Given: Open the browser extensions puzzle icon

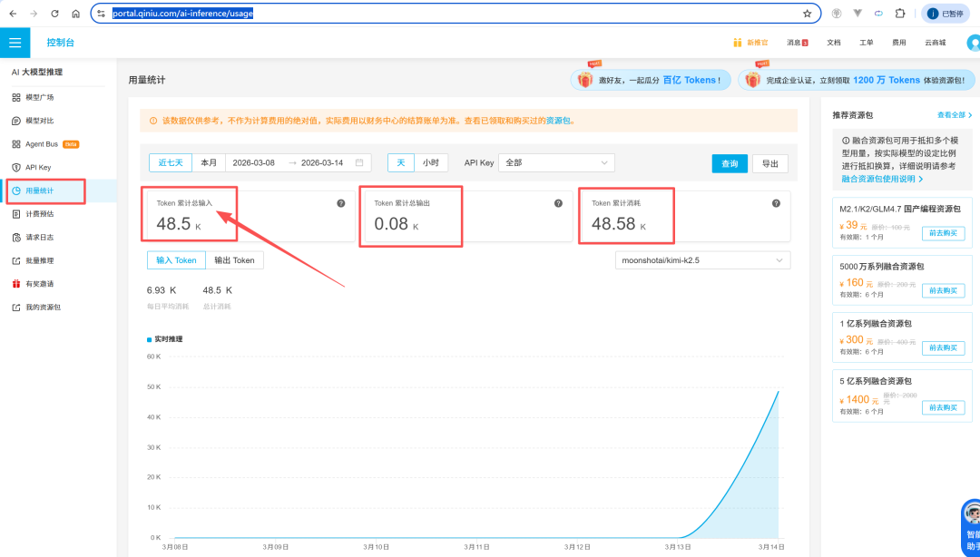Looking at the screenshot, I should click(899, 14).
